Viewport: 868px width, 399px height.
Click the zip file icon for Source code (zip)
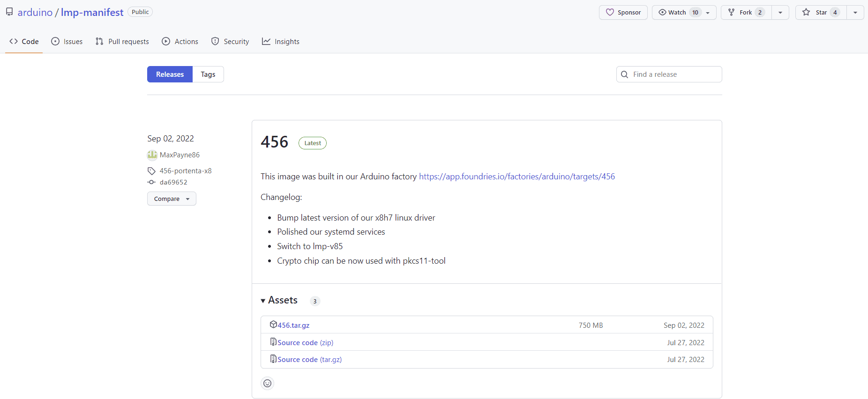click(273, 342)
